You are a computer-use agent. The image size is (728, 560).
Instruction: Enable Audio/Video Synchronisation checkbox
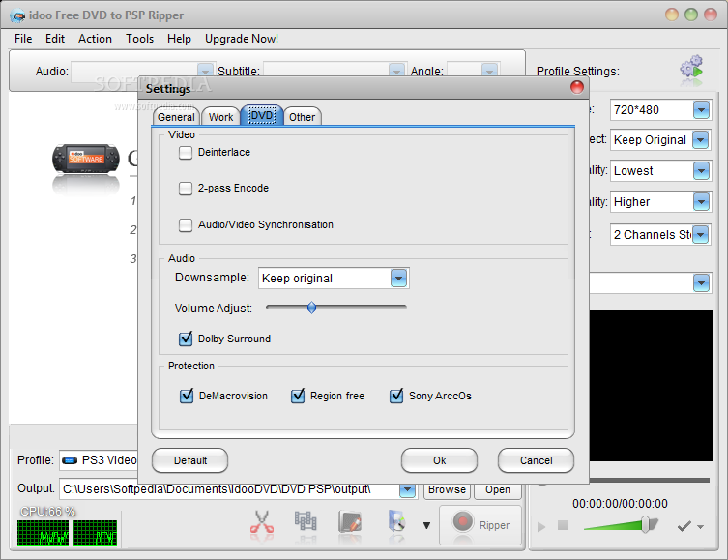coord(186,224)
